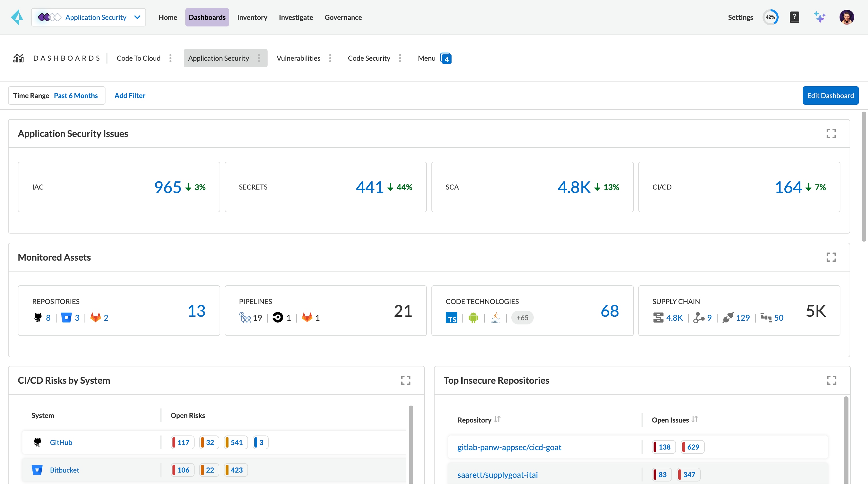
Task: Open Code To Cloud tab options menu
Action: tap(170, 58)
